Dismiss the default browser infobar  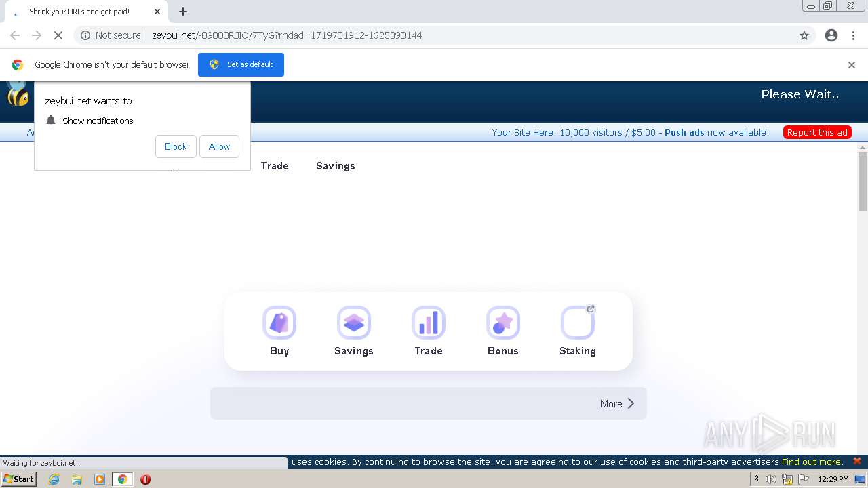pyautogui.click(x=852, y=65)
